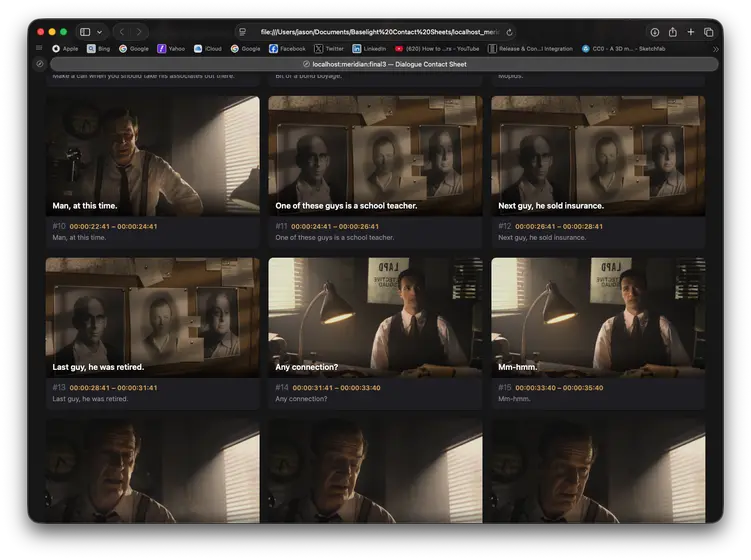Screen dimensions: 751x560
Task: Go forward with the forward arrow
Action: click(139, 32)
